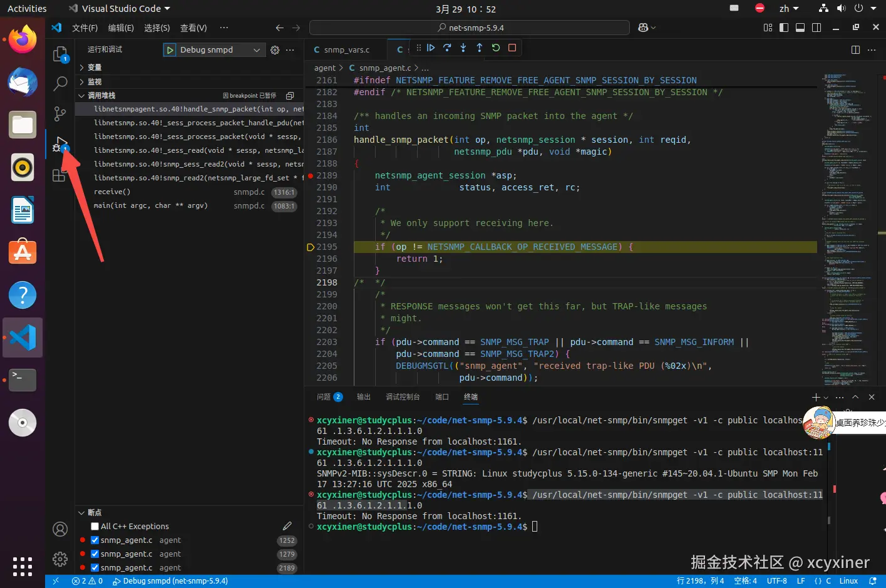Image resolution: width=886 pixels, height=588 pixels.
Task: Expand the 变量 (Variables) section
Action: [x=94, y=68]
